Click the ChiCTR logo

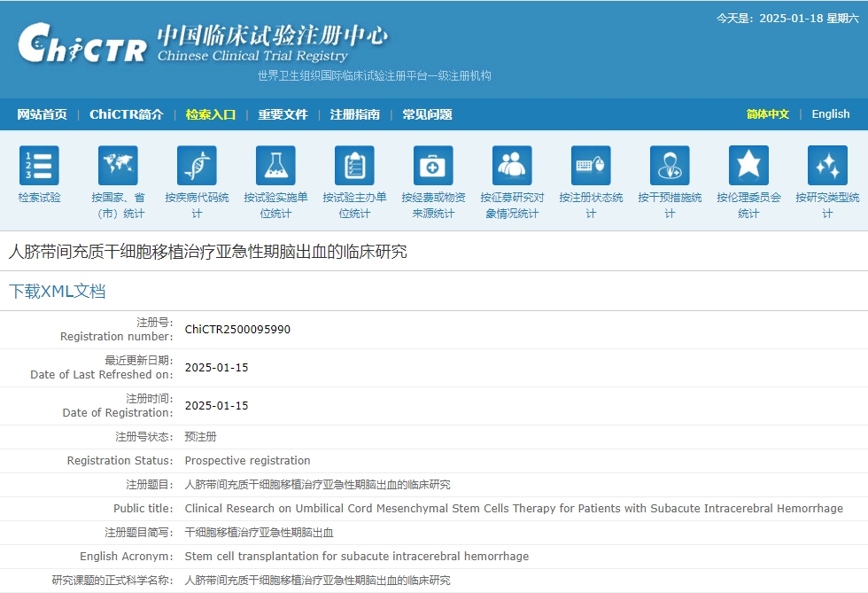(x=82, y=44)
